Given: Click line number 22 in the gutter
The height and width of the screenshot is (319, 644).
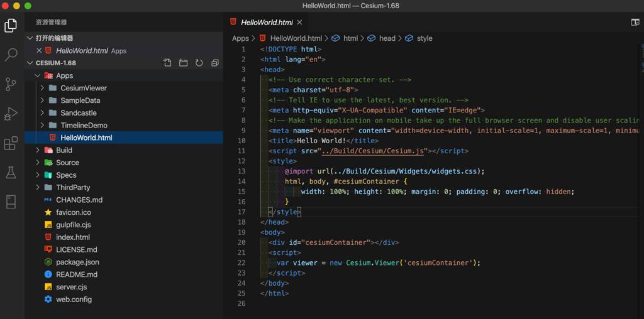Looking at the screenshot, I should point(241,262).
